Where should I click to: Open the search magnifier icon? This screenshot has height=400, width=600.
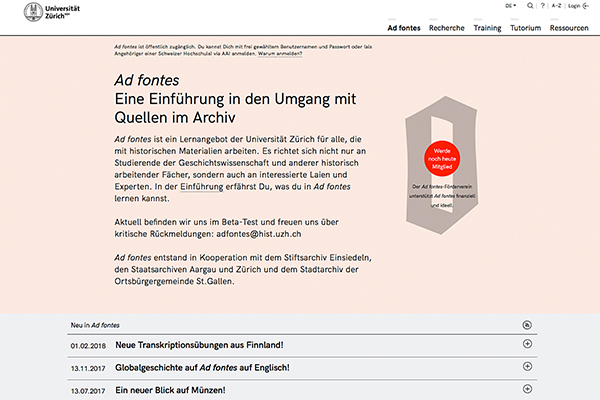pos(530,6)
